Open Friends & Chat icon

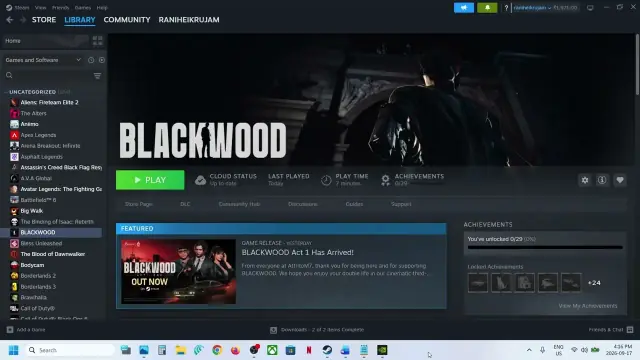tap(630, 329)
